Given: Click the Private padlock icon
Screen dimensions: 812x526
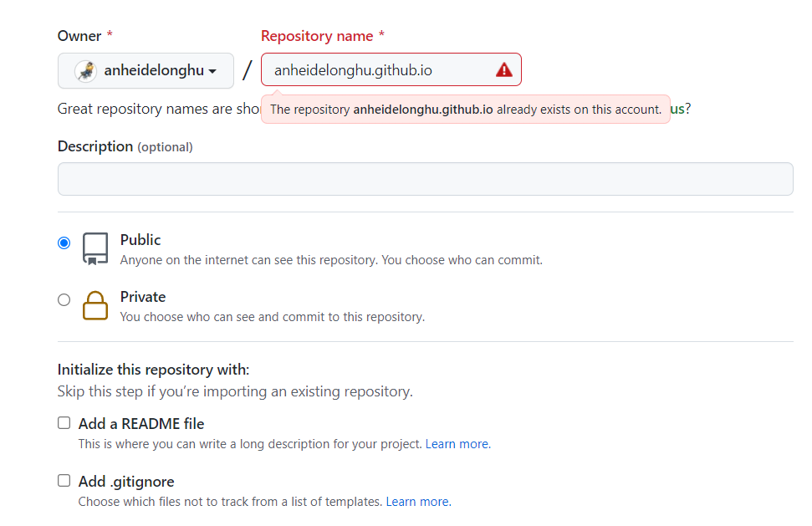Looking at the screenshot, I should click(95, 305).
